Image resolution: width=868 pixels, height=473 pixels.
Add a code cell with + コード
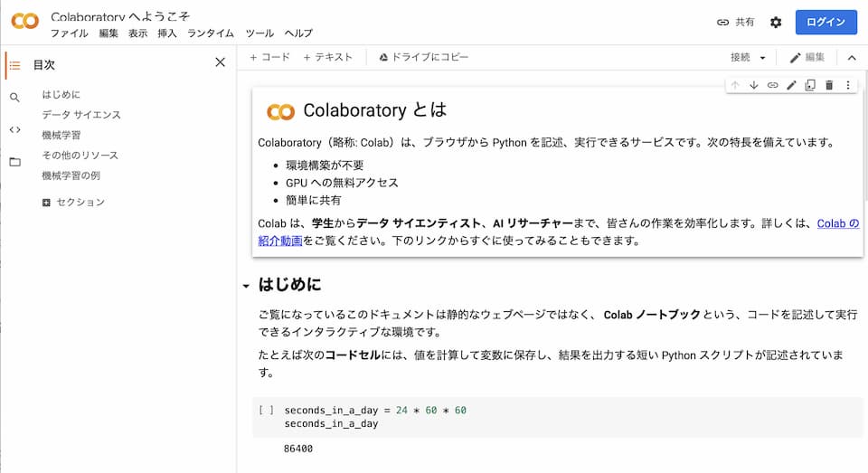pos(270,57)
